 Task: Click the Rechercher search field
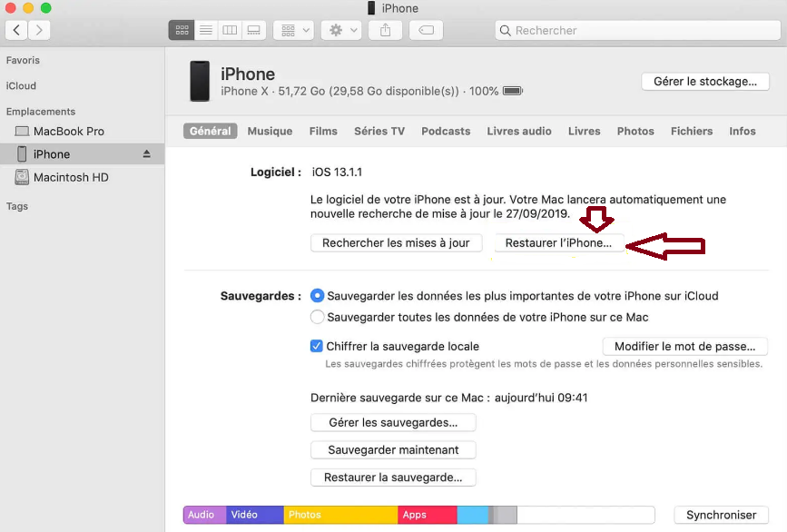635,30
